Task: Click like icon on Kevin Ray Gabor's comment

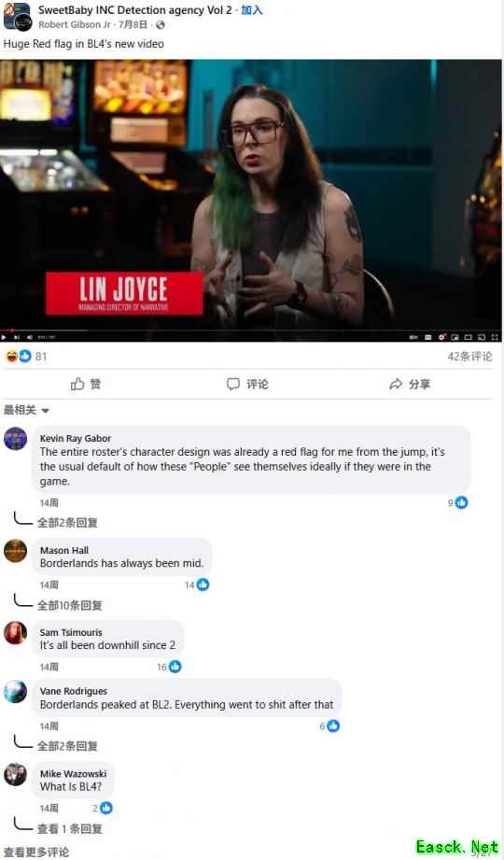Action: (462, 501)
